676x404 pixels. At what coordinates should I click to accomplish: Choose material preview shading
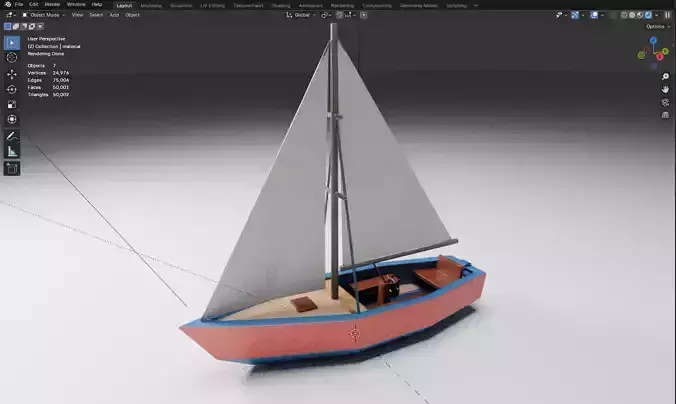point(640,15)
